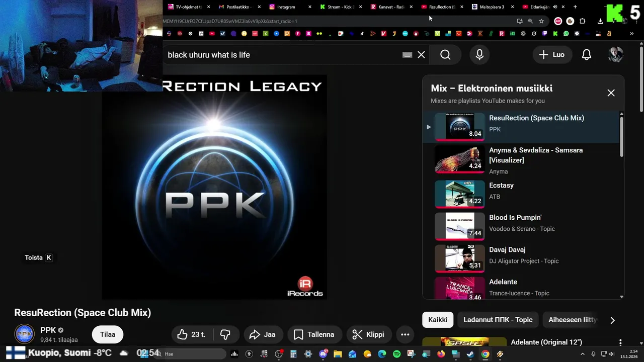Screen dimensions: 644x362
Task: Create a clip with Klippi button
Action: click(x=368, y=334)
